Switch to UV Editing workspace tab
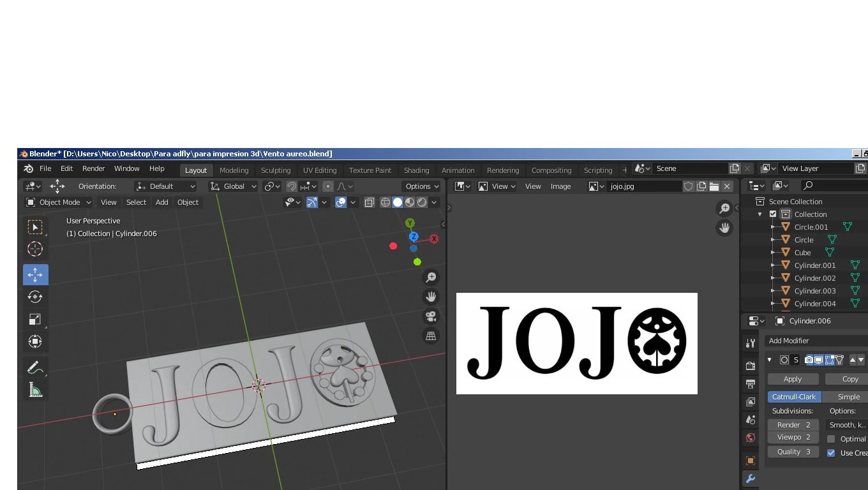Viewport: 868px width, 490px height. pyautogui.click(x=320, y=170)
